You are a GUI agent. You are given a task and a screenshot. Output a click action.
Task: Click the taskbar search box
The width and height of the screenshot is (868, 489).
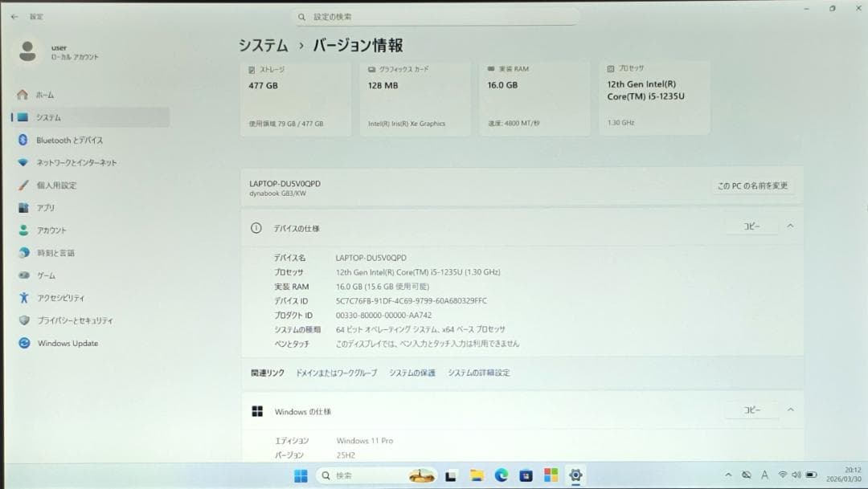pos(376,475)
